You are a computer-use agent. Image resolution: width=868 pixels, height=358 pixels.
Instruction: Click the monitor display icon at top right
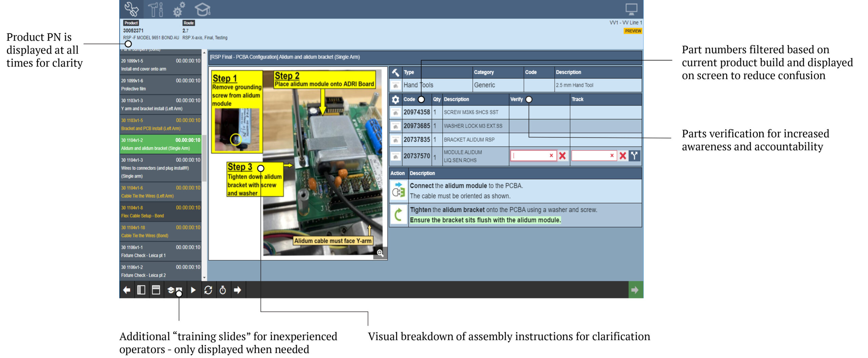pyautogui.click(x=631, y=9)
